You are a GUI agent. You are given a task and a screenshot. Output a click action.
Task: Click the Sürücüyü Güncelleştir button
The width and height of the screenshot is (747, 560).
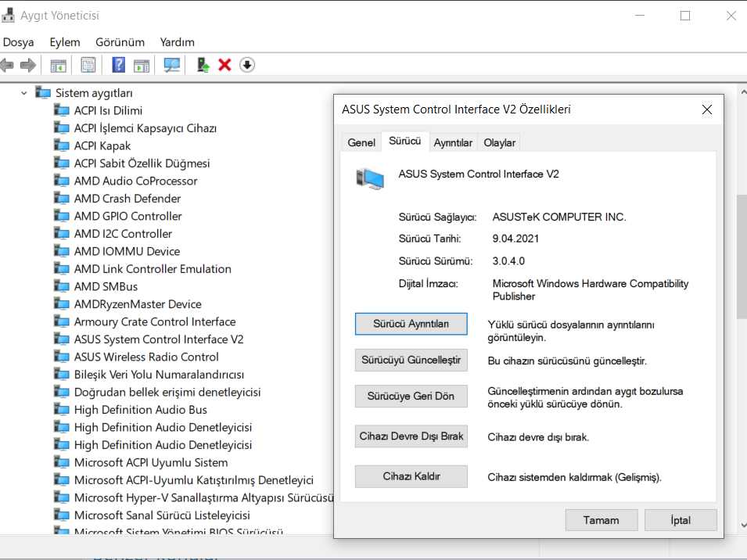411,361
